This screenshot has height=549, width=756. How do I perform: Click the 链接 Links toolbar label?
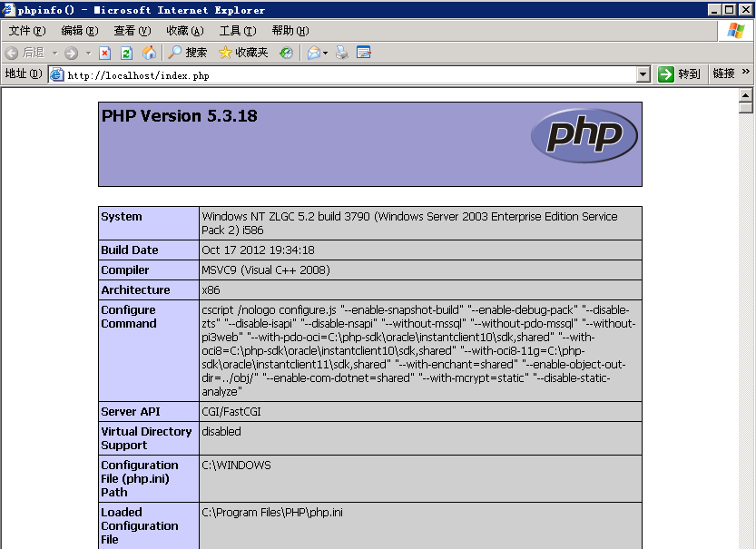(x=723, y=74)
